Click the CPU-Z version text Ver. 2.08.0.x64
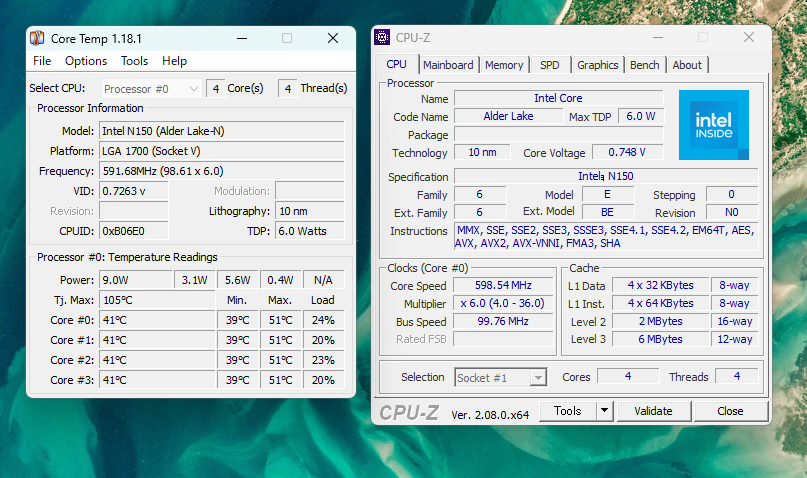This screenshot has width=807, height=478. pos(490,415)
